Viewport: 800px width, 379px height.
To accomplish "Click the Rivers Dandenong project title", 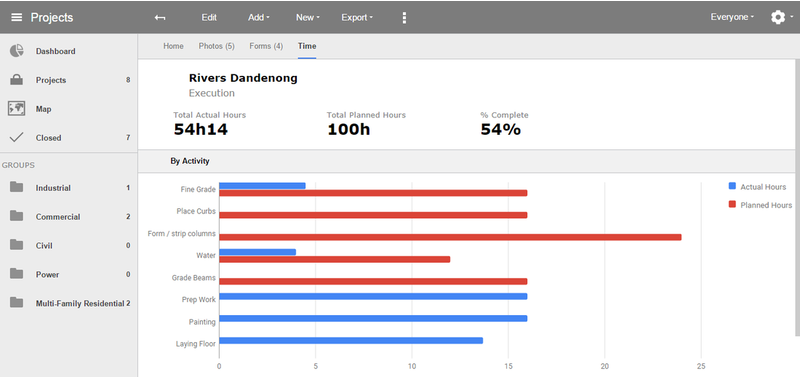I will pos(243,78).
